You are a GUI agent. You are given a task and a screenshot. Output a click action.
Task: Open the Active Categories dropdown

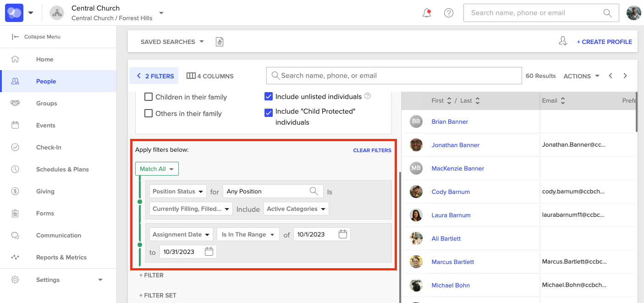click(x=296, y=208)
